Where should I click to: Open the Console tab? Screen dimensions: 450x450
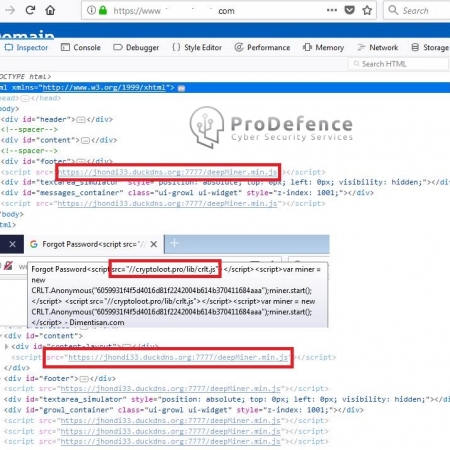pyautogui.click(x=81, y=48)
